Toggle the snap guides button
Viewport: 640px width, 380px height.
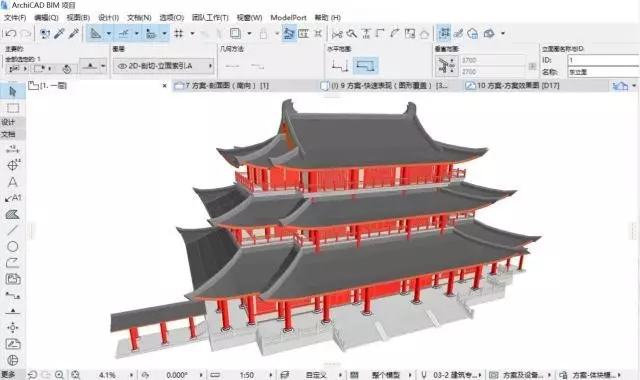pos(124,33)
